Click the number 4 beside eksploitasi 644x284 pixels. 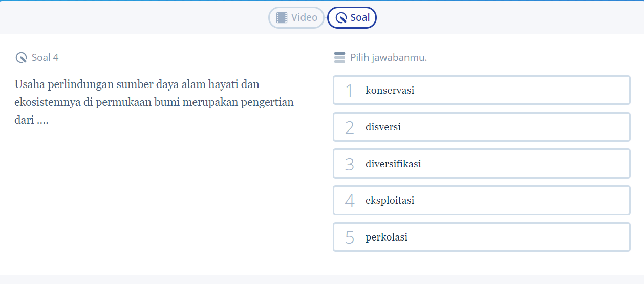[350, 201]
